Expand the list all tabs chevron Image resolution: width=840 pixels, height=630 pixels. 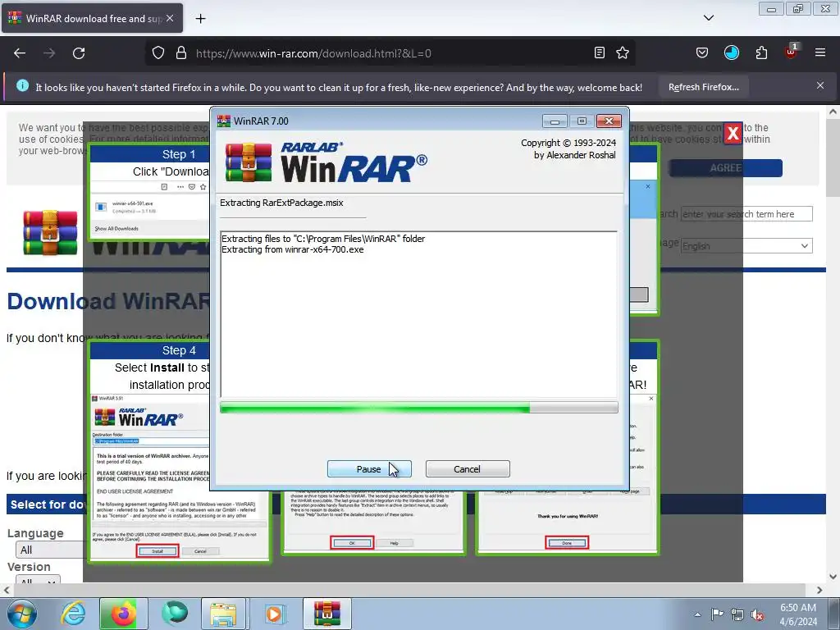(x=708, y=18)
